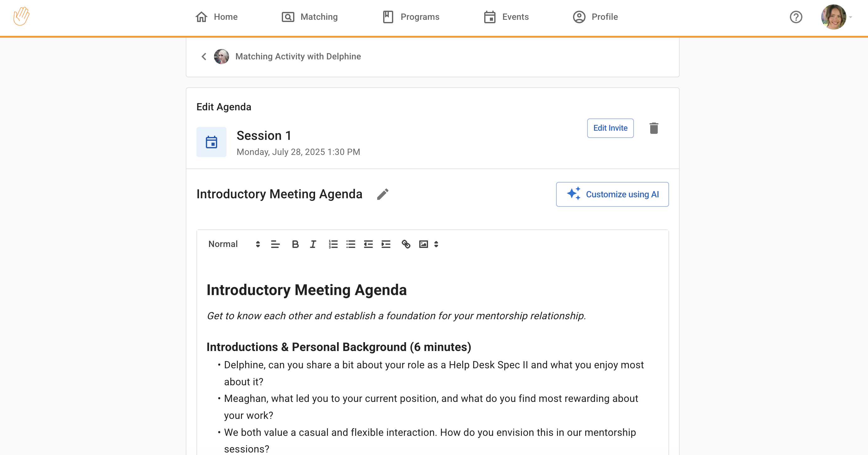This screenshot has height=455, width=868.
Task: Open the Normal paragraph style dropdown
Action: click(x=234, y=244)
